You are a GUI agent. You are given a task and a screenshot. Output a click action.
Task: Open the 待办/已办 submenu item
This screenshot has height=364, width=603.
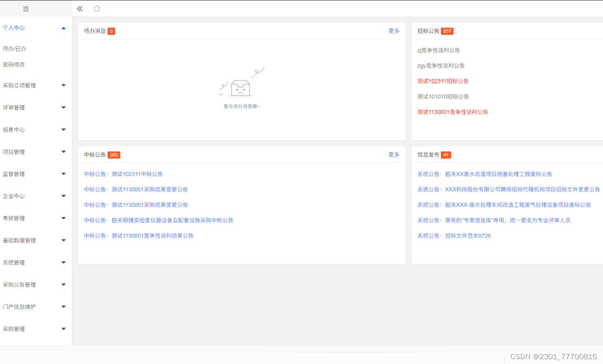[x=15, y=49]
